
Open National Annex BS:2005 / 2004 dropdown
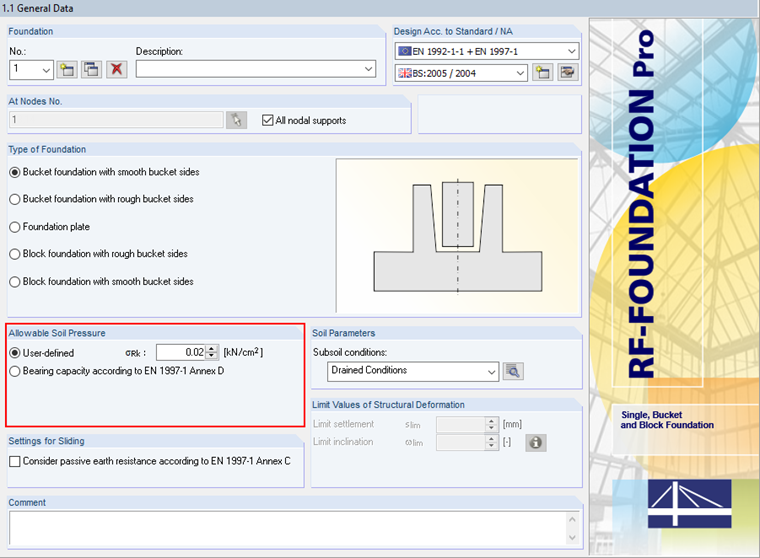pos(520,73)
